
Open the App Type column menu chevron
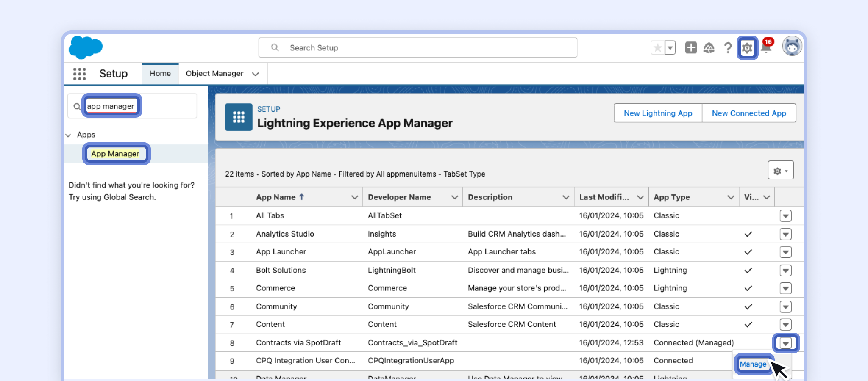(x=731, y=197)
